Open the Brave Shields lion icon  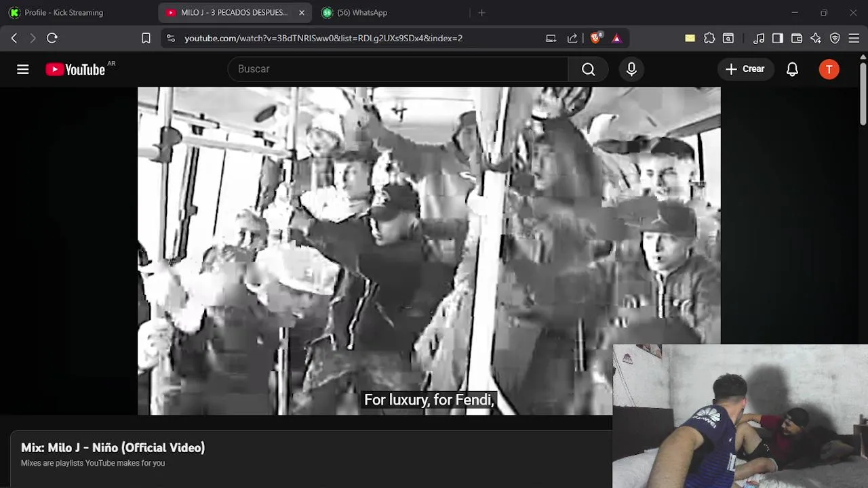[x=595, y=38]
